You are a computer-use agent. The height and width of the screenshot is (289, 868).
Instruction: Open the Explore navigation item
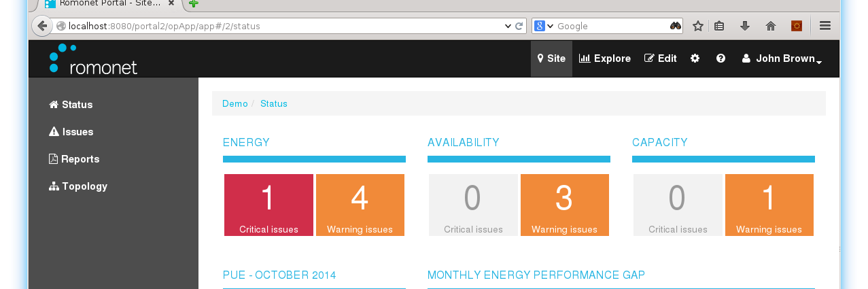(605, 58)
